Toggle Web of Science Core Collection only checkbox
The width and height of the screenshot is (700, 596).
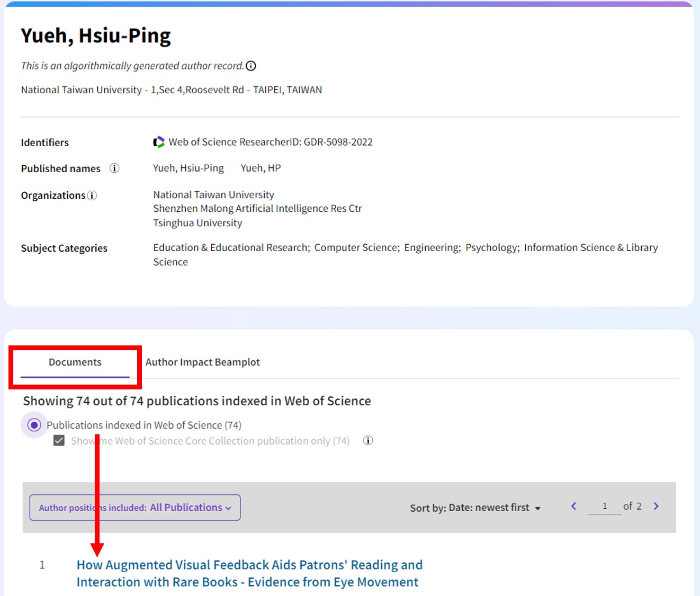pos(59,441)
